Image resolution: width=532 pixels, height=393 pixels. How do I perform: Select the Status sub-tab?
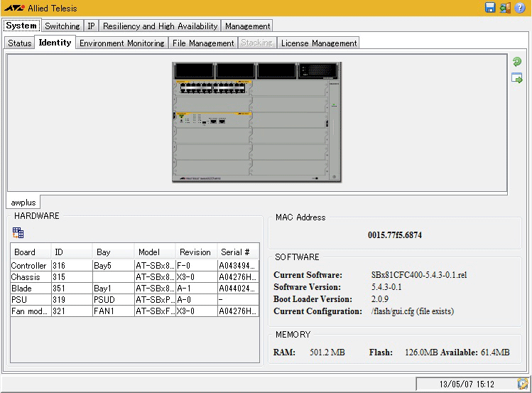point(20,43)
